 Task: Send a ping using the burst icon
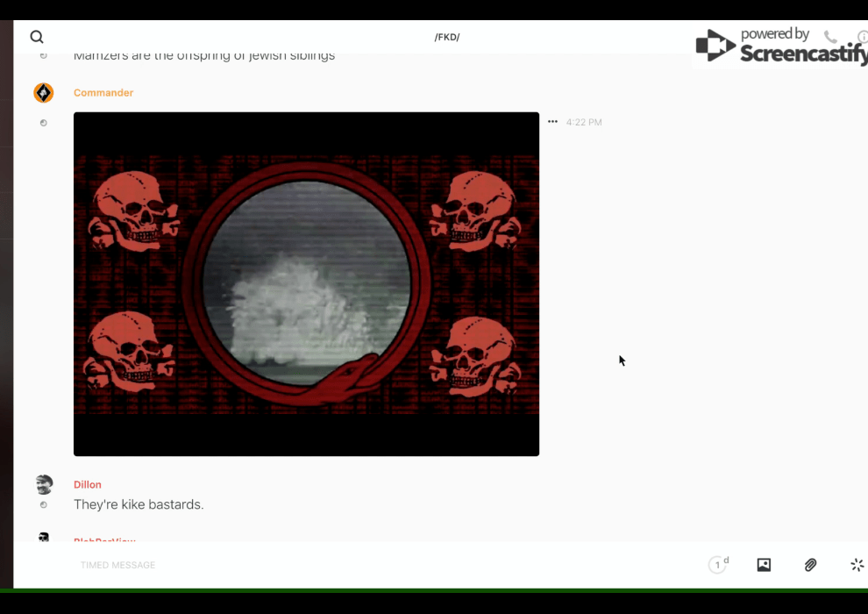(x=857, y=565)
